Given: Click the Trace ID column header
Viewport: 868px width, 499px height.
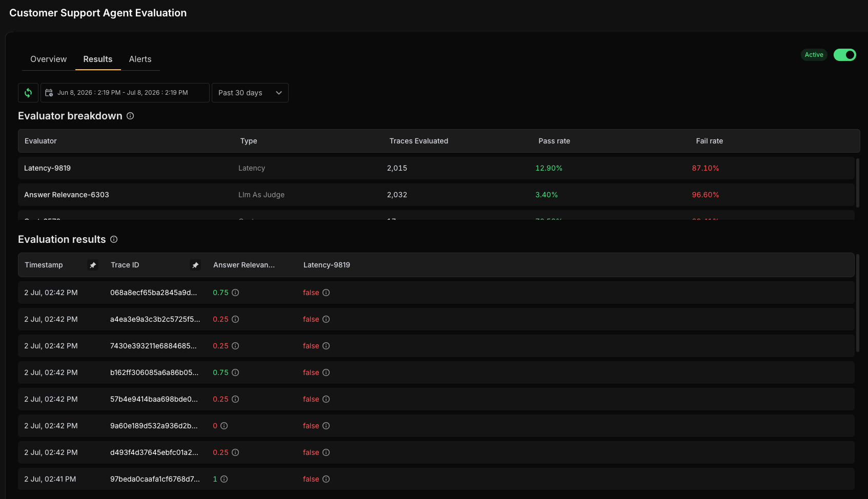Looking at the screenshot, I should click(125, 265).
